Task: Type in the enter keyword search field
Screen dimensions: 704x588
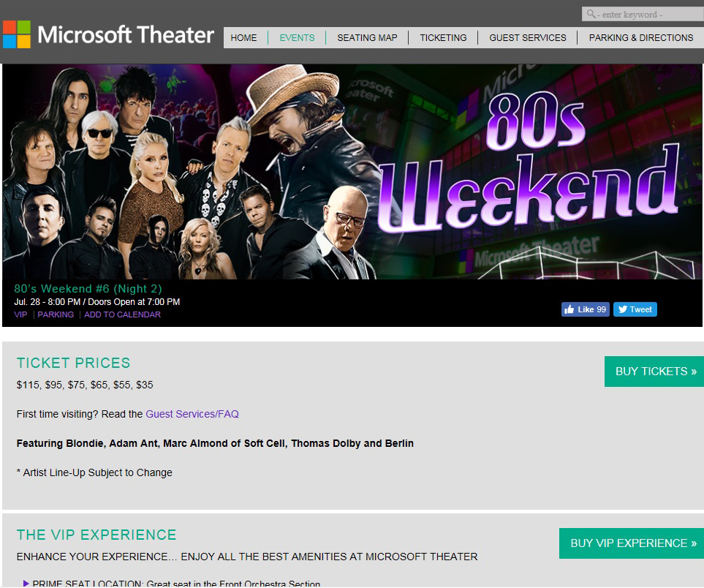Action: tap(648, 15)
